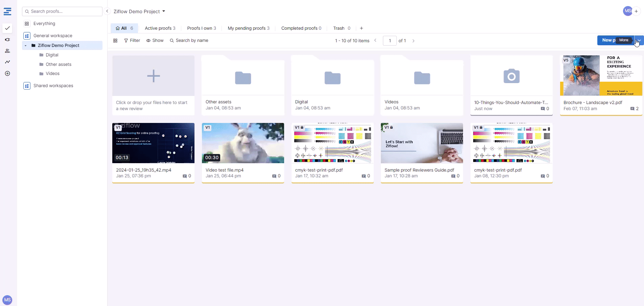Open comments icon on Brochure Landscape proof
644x306 pixels.
(632, 109)
